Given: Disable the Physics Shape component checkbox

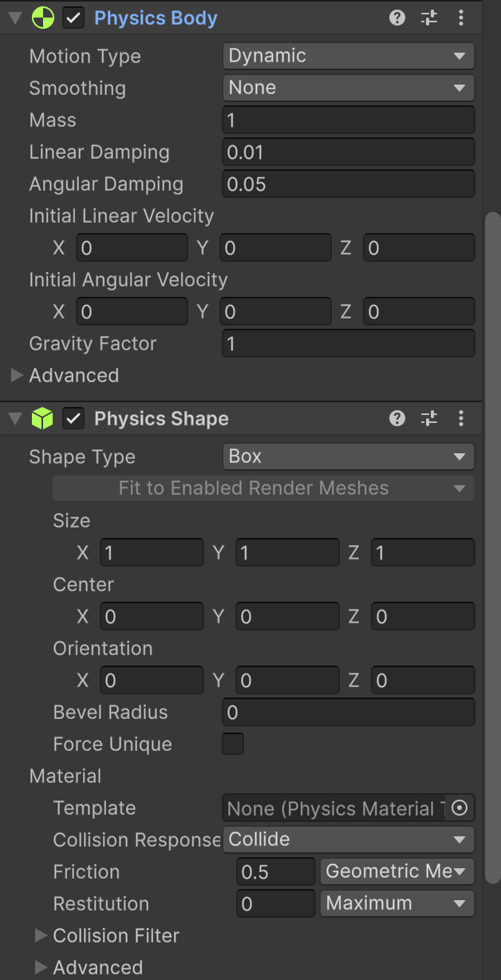Looking at the screenshot, I should click(x=73, y=419).
